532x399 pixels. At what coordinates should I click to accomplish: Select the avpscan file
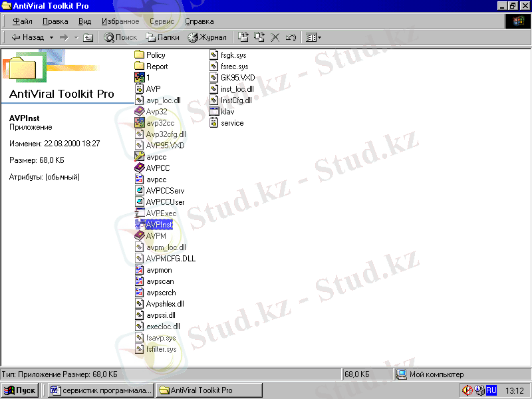[x=154, y=281]
